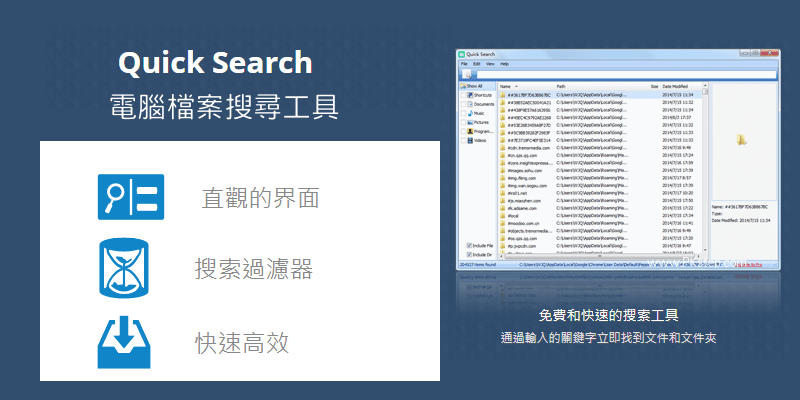Uncheck the Include File checkbox
The height and width of the screenshot is (400, 800).
[x=469, y=245]
